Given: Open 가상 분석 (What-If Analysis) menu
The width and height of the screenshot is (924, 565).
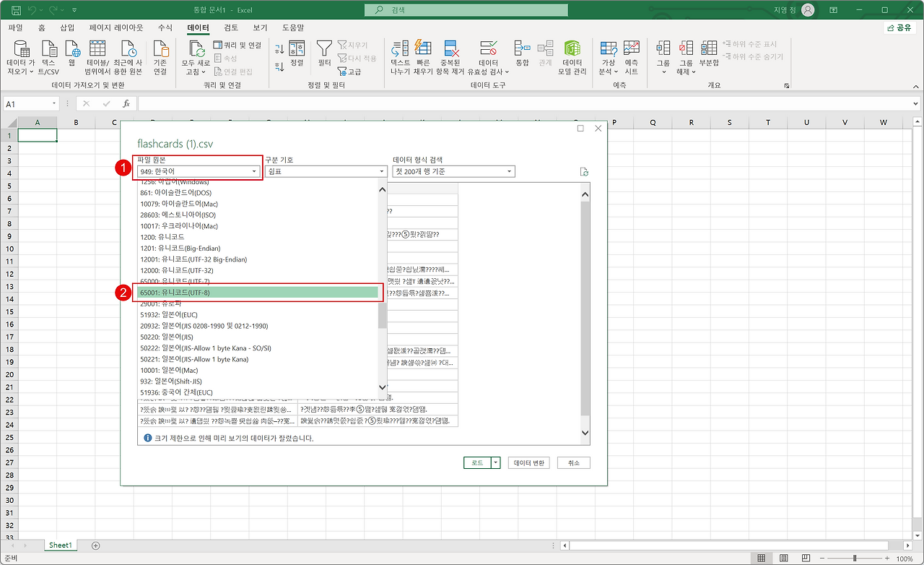Looking at the screenshot, I should (x=608, y=58).
